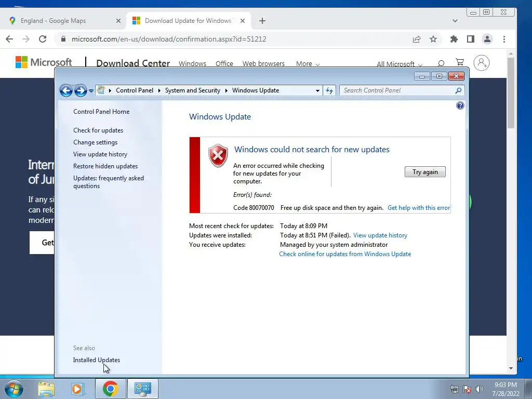Open Chrome profile avatar icon
The image size is (532, 399).
click(487, 39)
